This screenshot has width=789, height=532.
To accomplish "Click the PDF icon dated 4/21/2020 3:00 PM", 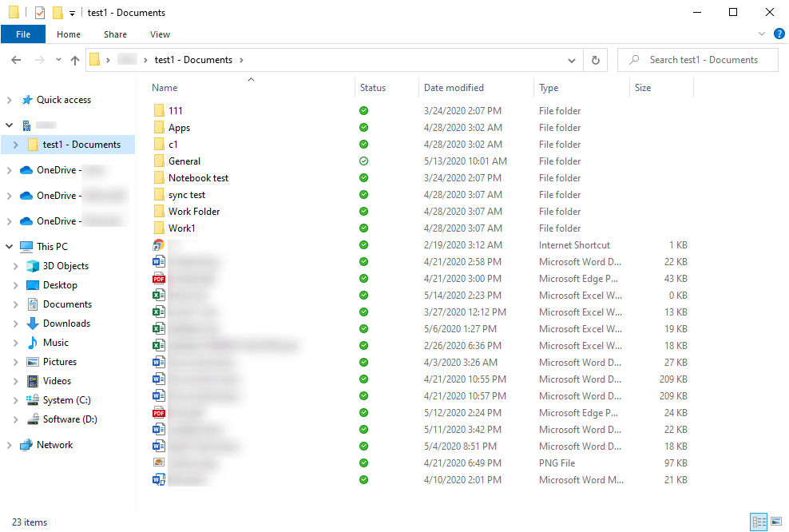I will click(158, 278).
